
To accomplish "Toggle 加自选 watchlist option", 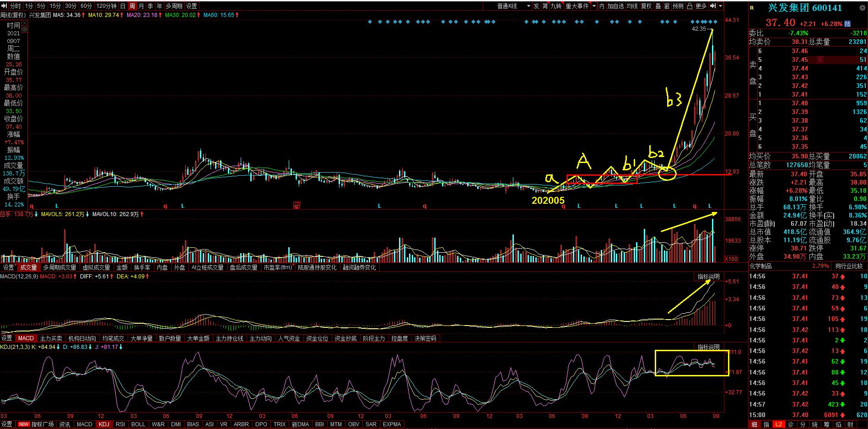I will [616, 6].
